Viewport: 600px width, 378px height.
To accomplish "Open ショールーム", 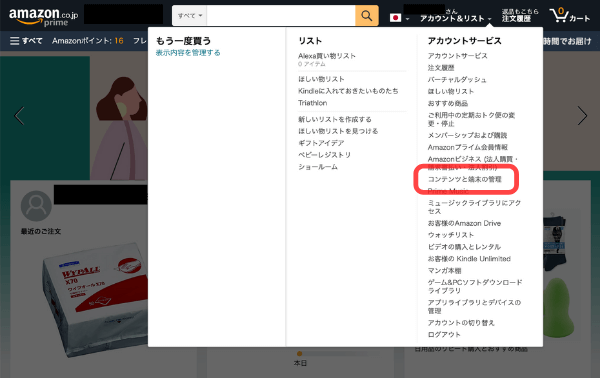I will pos(318,167).
